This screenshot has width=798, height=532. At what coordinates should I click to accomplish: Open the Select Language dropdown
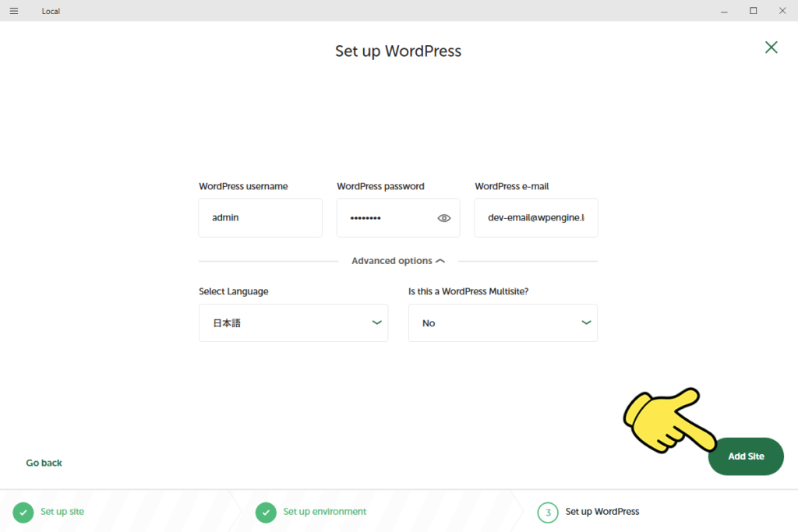click(x=293, y=323)
